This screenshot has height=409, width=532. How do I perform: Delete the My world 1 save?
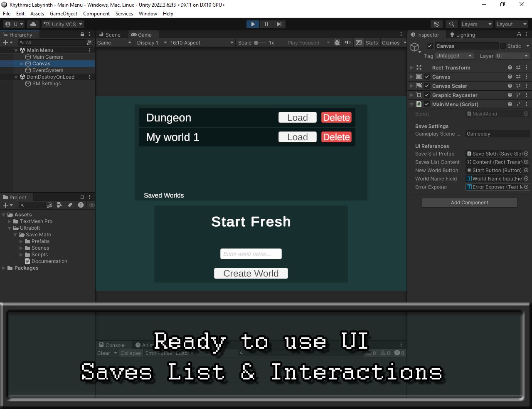(x=337, y=137)
